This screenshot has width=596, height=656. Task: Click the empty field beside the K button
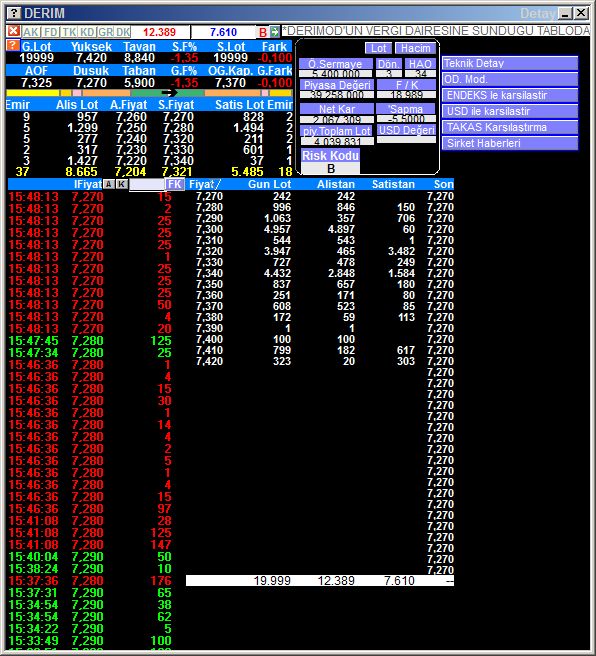point(147,184)
